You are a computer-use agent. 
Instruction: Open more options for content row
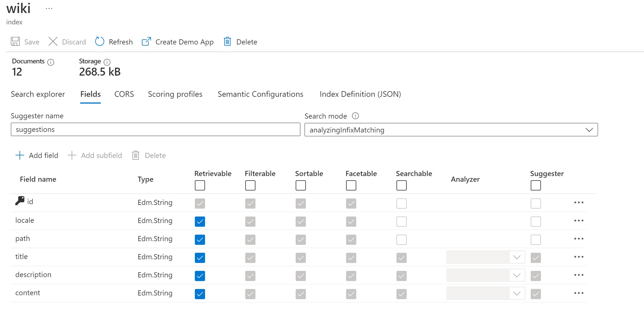[579, 293]
